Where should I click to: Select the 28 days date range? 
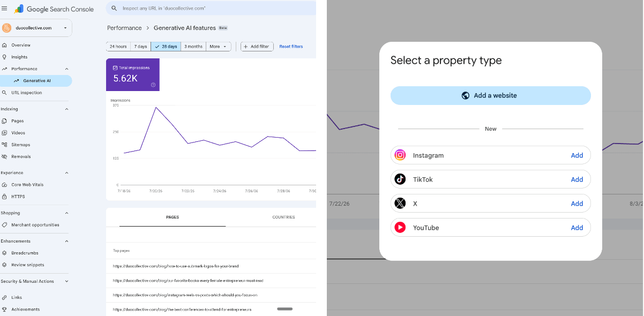[x=166, y=47]
